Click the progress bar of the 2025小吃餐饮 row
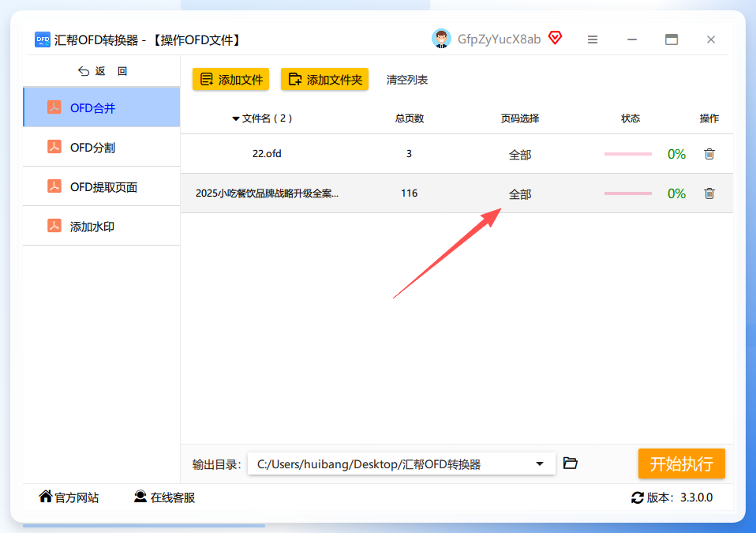Image resolution: width=756 pixels, height=533 pixels. pos(627,193)
